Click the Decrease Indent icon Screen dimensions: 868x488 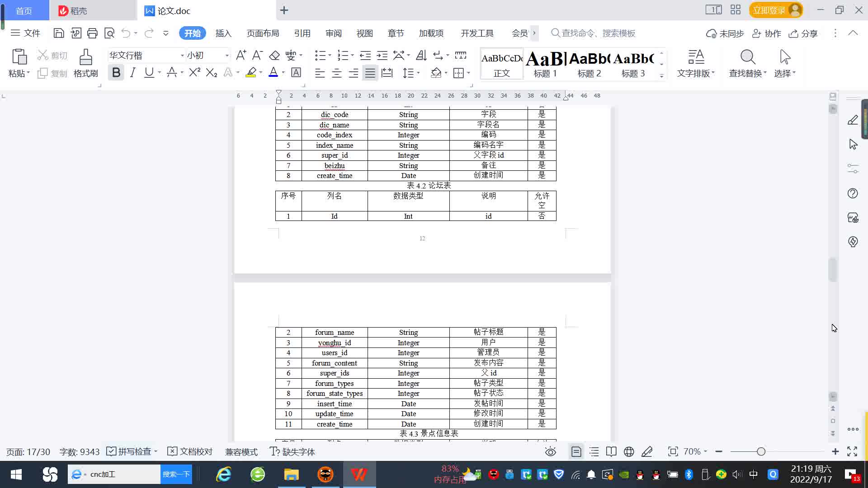pyautogui.click(x=365, y=55)
